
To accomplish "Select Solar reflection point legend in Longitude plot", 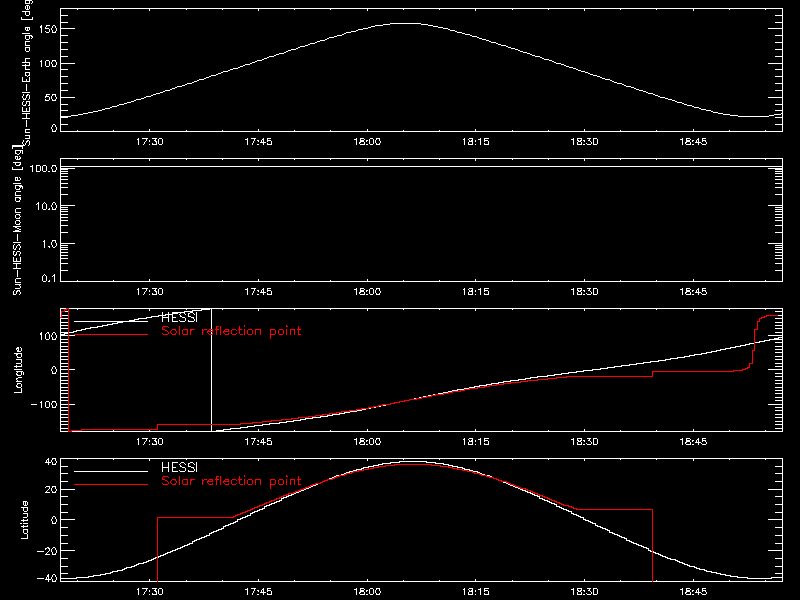I will (231, 331).
